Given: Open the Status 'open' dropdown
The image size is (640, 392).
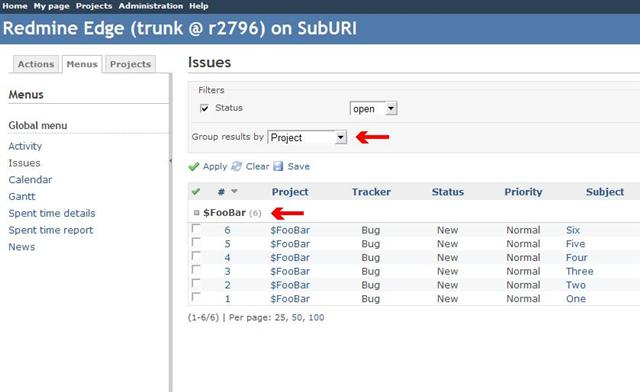Looking at the screenshot, I should point(373,109).
